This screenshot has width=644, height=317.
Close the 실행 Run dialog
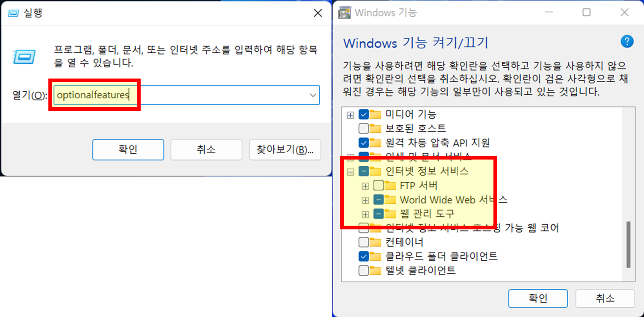318,13
